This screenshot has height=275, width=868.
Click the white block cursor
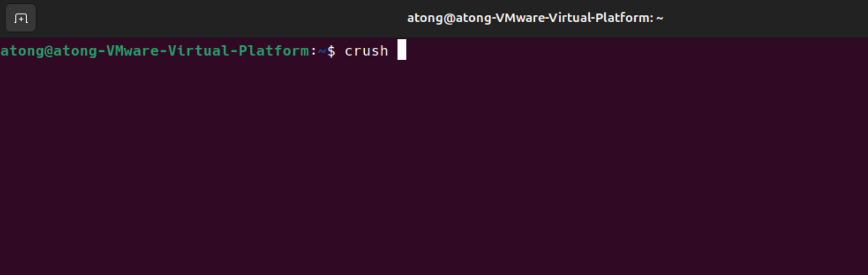tap(402, 50)
